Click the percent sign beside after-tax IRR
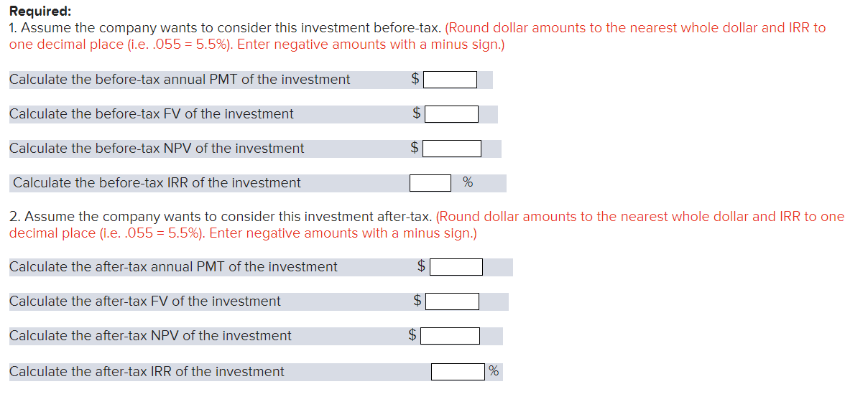868x407 pixels. (x=493, y=372)
